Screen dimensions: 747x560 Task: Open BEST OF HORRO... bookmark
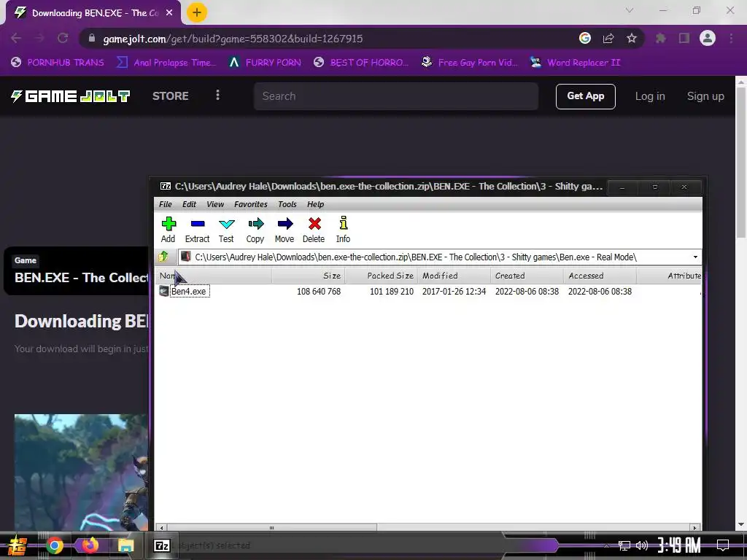coord(361,63)
